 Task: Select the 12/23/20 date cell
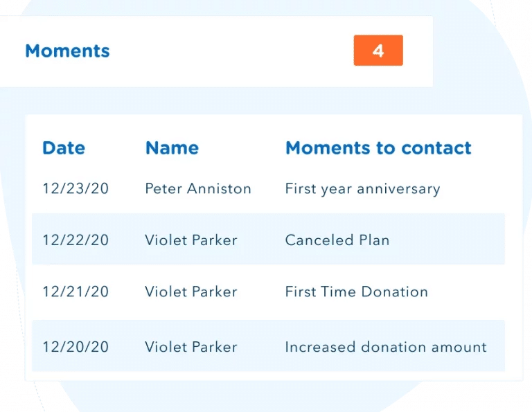pos(76,188)
